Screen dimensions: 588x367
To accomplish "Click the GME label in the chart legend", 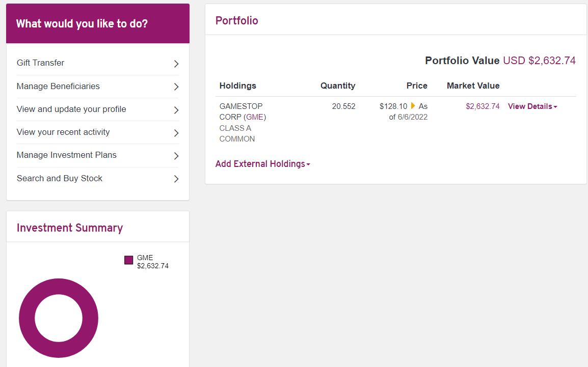I will (x=145, y=258).
